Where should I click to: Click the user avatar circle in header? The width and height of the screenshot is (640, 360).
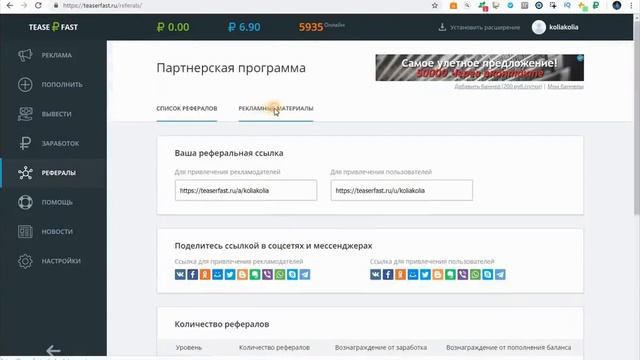click(539, 27)
